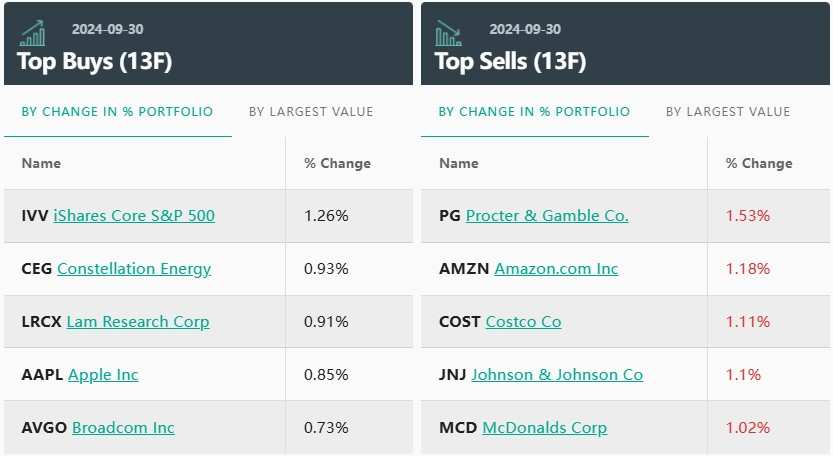Viewport: 833px width, 456px height.
Task: Open the Apple Inc link
Action: point(103,375)
